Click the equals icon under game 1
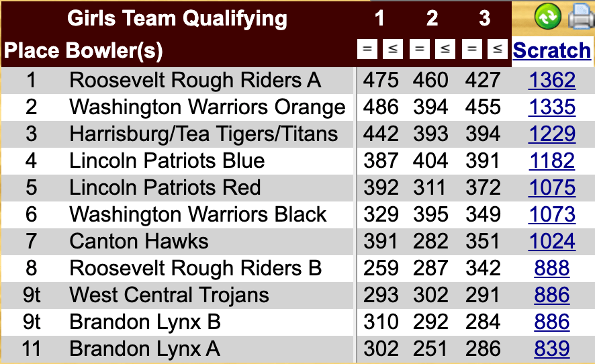 point(366,49)
